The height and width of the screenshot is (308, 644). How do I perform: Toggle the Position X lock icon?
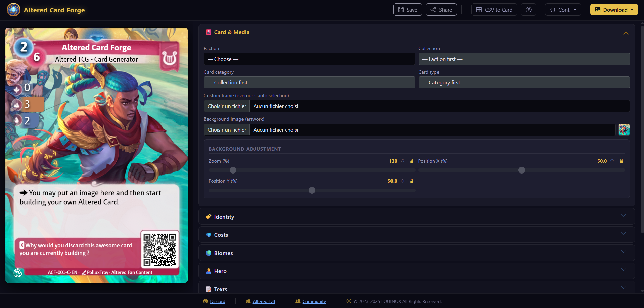pyautogui.click(x=622, y=161)
